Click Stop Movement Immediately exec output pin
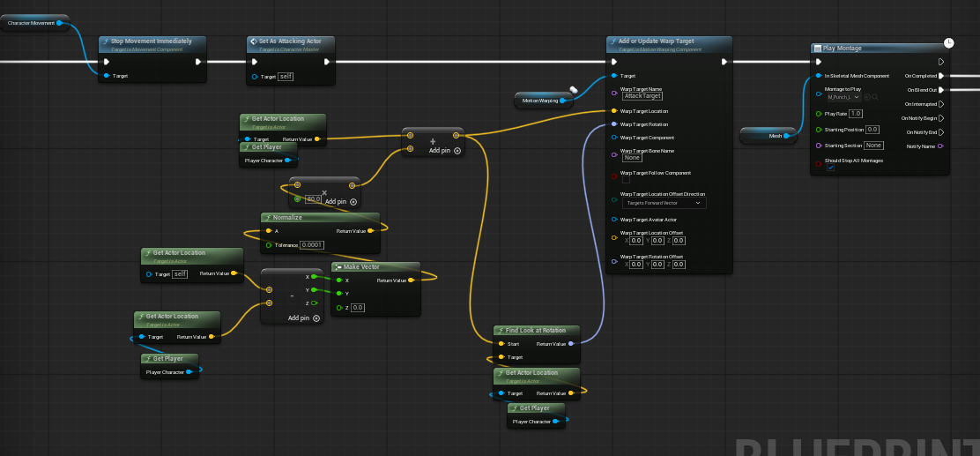This screenshot has height=456, width=980. [x=198, y=62]
